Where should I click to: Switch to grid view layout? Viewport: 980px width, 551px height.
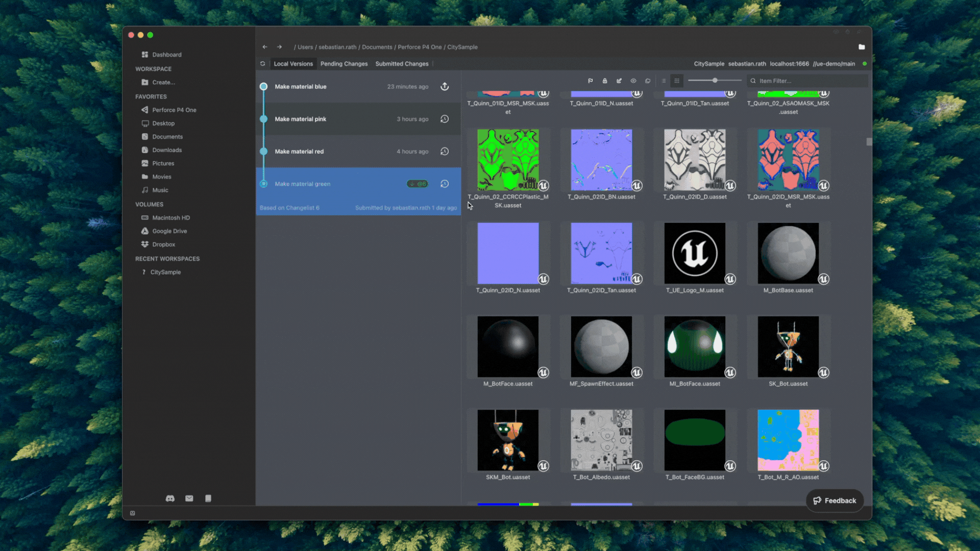click(677, 81)
